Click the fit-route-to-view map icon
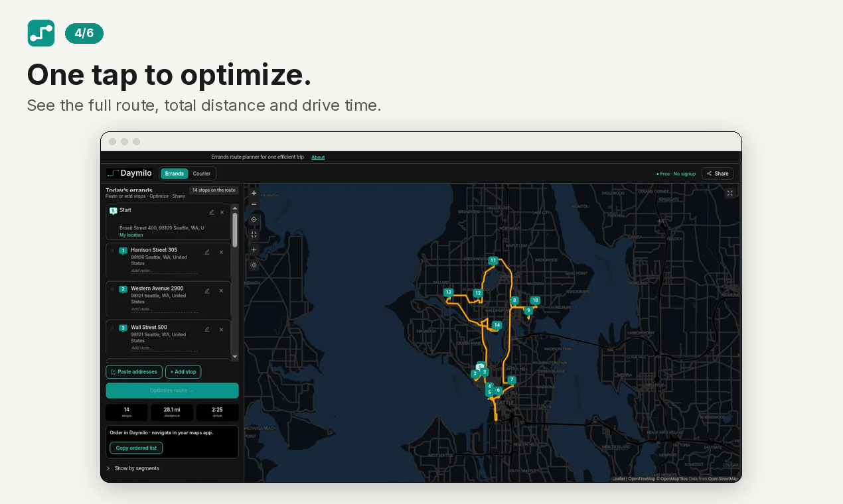 (254, 234)
